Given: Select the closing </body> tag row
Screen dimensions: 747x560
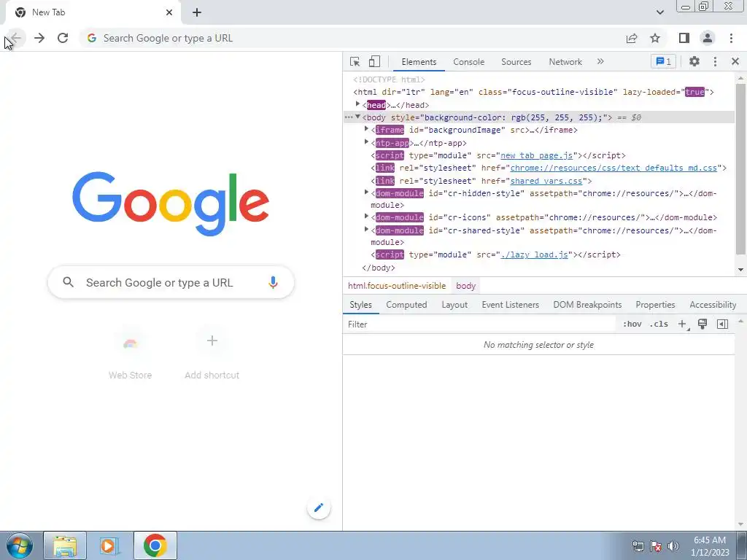Looking at the screenshot, I should (x=379, y=268).
